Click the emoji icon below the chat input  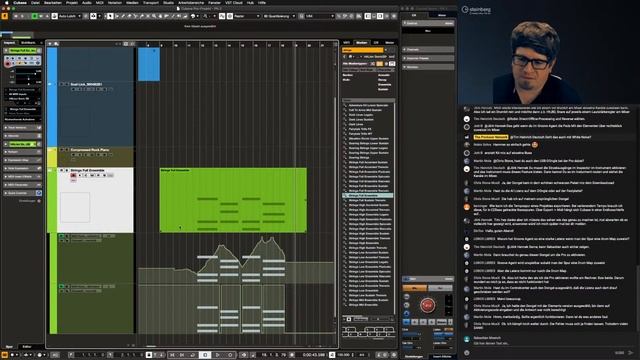[x=467, y=353]
